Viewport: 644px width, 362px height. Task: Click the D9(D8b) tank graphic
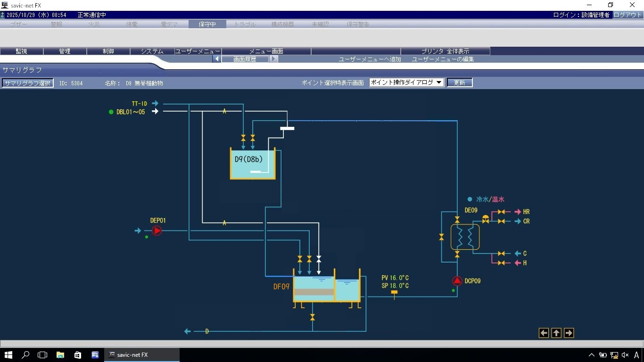[253, 164]
